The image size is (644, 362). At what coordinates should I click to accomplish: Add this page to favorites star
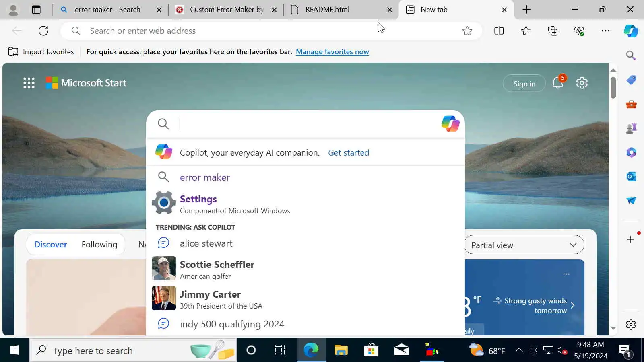pos(467,31)
